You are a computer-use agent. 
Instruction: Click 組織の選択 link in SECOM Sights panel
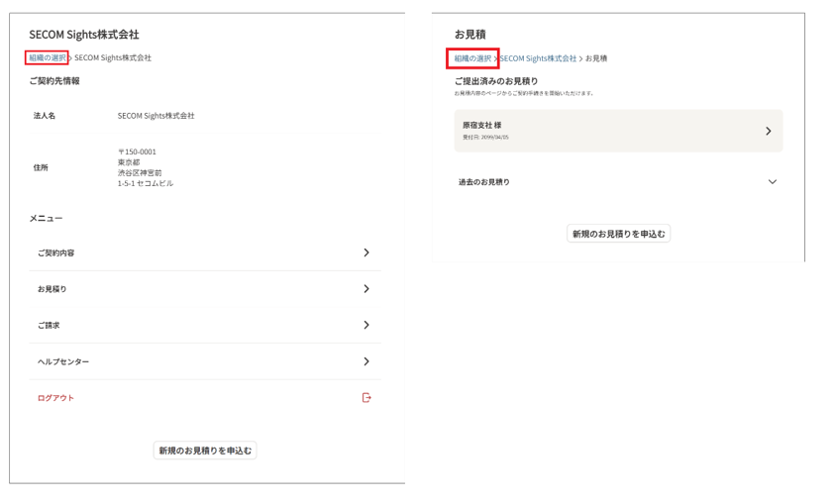(x=48, y=58)
